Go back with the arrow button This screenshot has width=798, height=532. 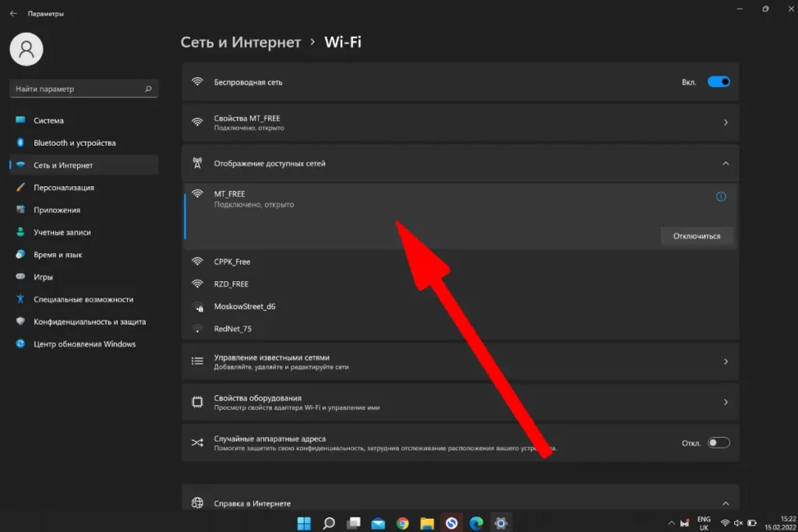click(x=13, y=14)
